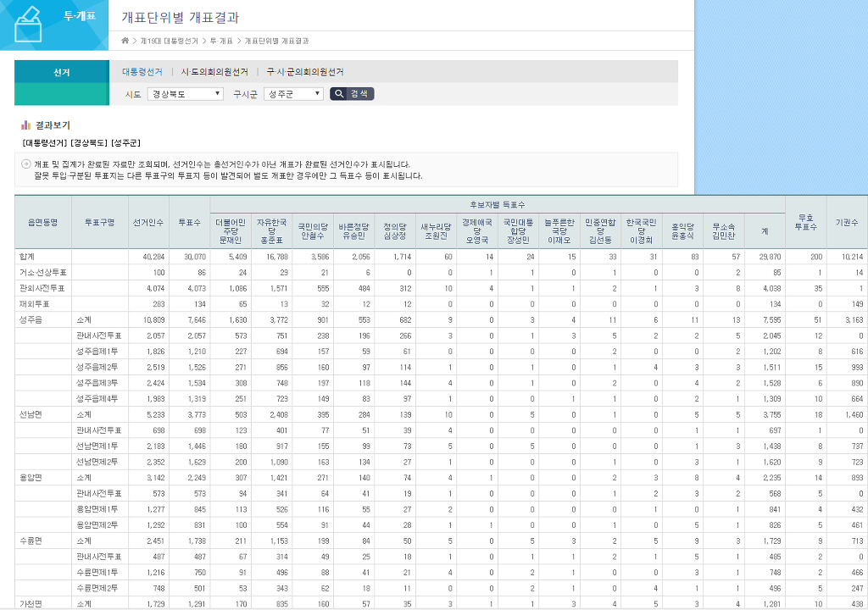The width and height of the screenshot is (868, 610).
Task: Click the 투표구명 column header
Action: pyautogui.click(x=99, y=222)
